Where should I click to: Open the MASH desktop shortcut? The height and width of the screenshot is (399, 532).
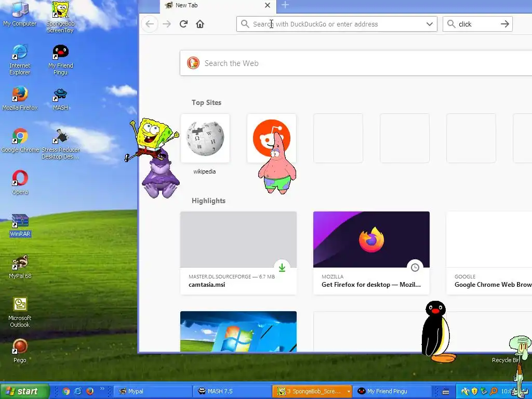tap(60, 98)
